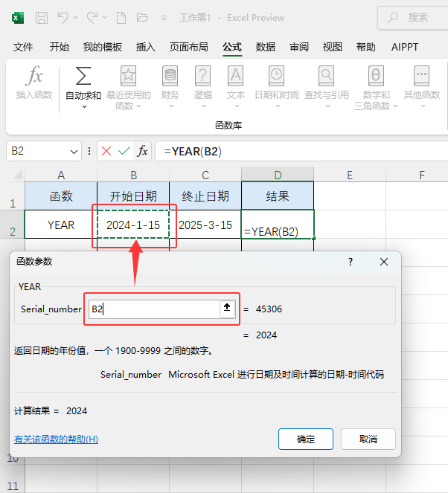This screenshot has height=493, width=448.
Task: Click the 开始日期 header cell
Action: click(x=133, y=196)
